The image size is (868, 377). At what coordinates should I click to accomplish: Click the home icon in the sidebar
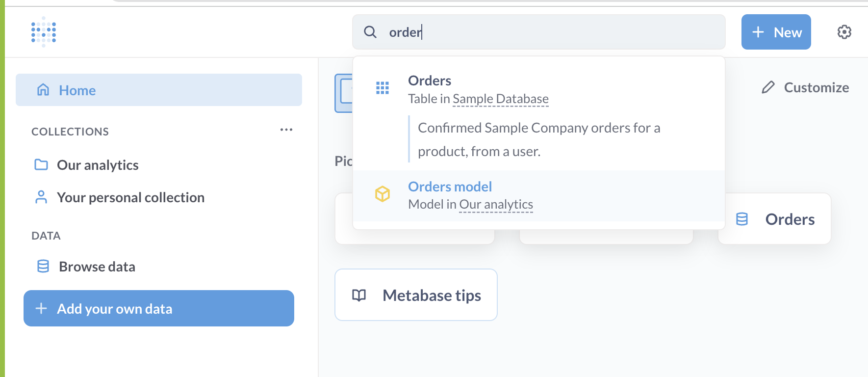point(43,90)
